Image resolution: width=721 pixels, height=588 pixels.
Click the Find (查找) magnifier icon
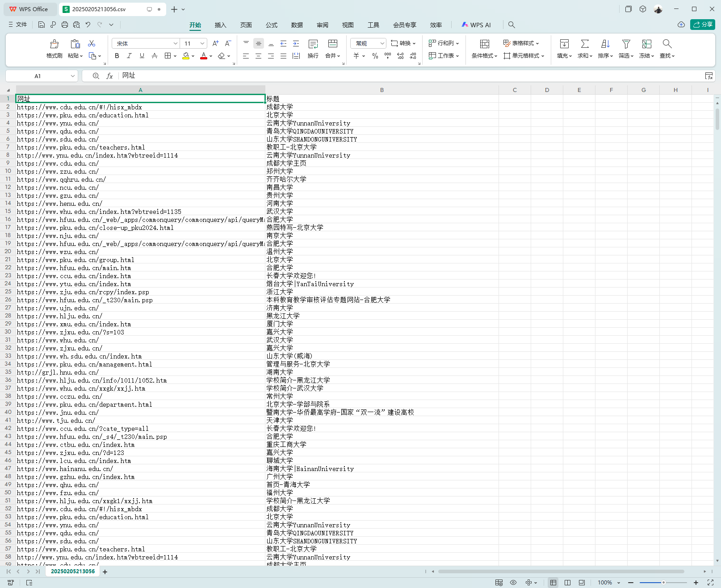(x=667, y=44)
